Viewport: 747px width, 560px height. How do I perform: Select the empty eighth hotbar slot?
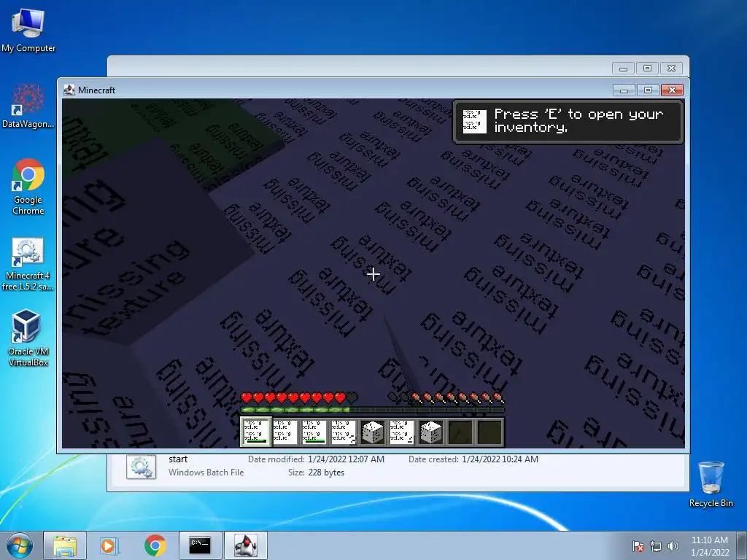(461, 432)
